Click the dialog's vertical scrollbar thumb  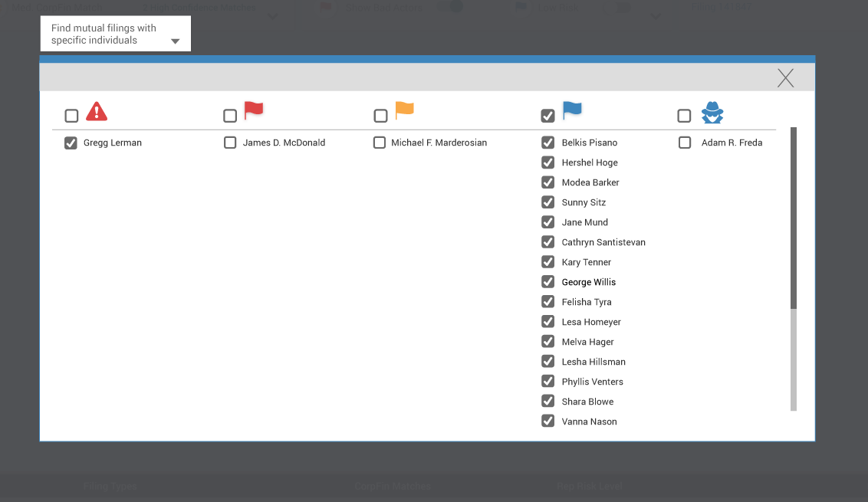click(x=794, y=218)
